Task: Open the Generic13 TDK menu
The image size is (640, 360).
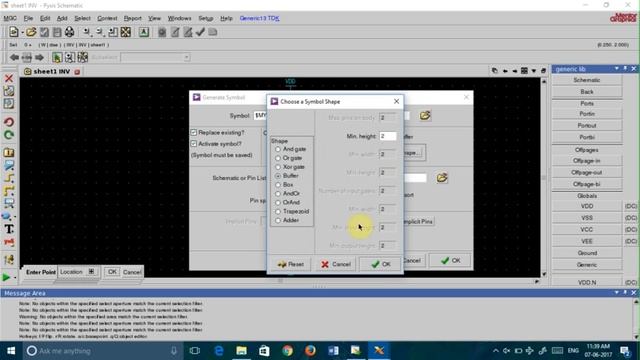Action: (x=260, y=18)
